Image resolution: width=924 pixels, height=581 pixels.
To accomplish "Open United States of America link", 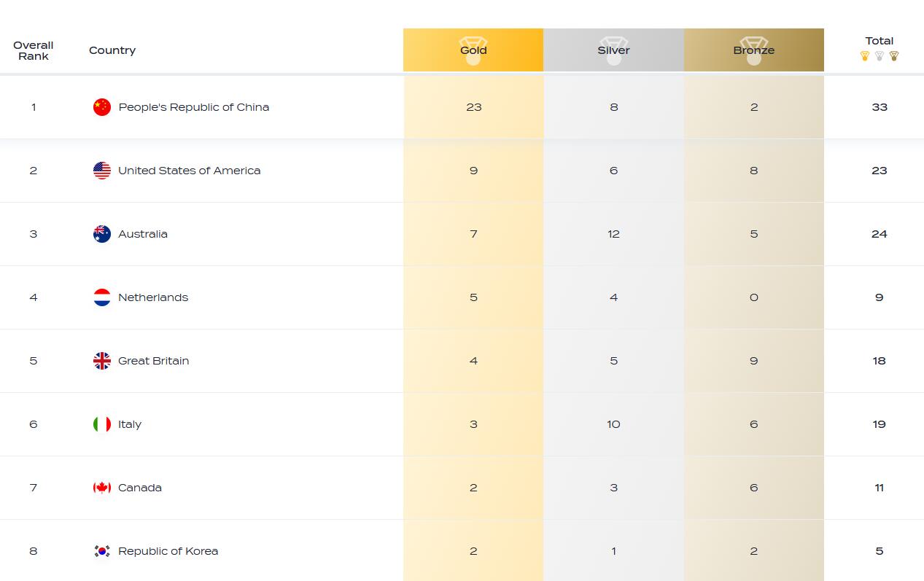I will point(190,171).
